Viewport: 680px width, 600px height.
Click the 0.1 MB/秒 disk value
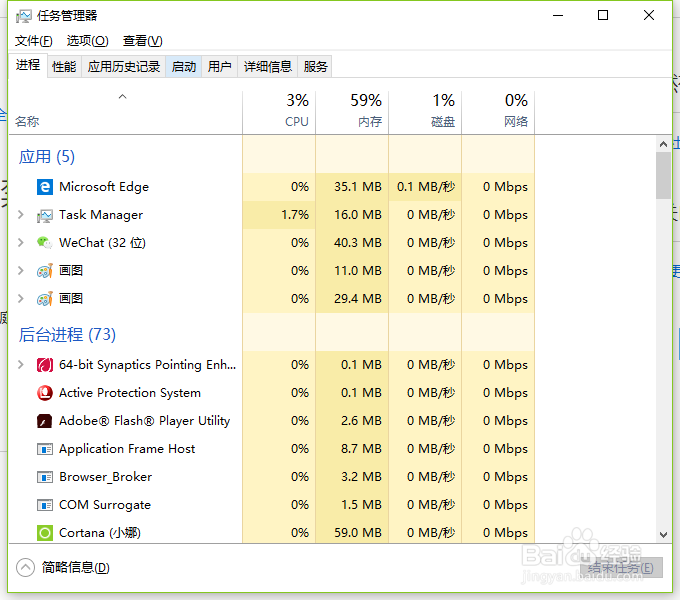[x=426, y=187]
